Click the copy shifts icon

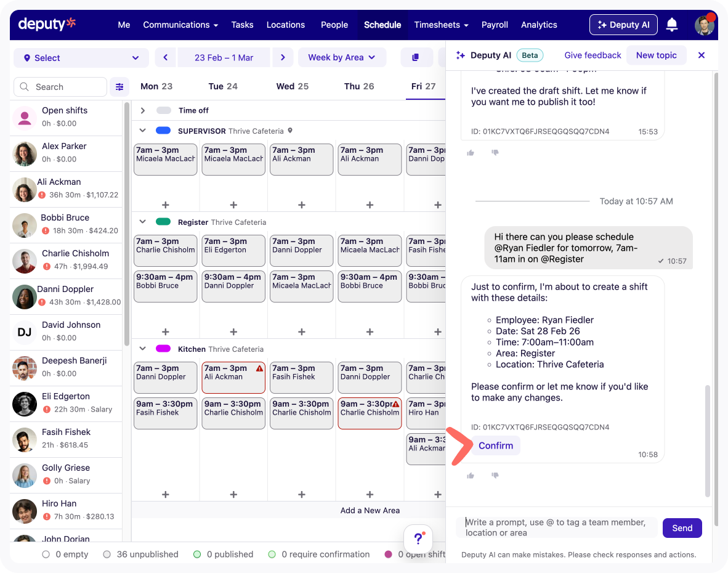coord(416,57)
